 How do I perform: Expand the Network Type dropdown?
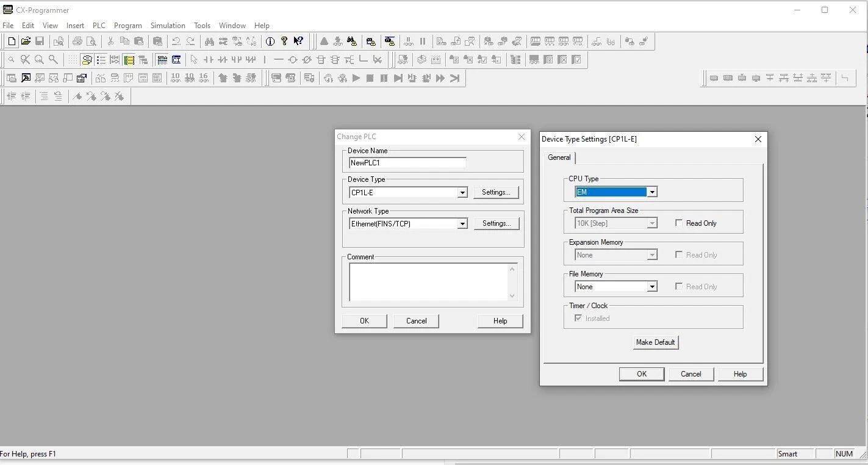coord(462,224)
